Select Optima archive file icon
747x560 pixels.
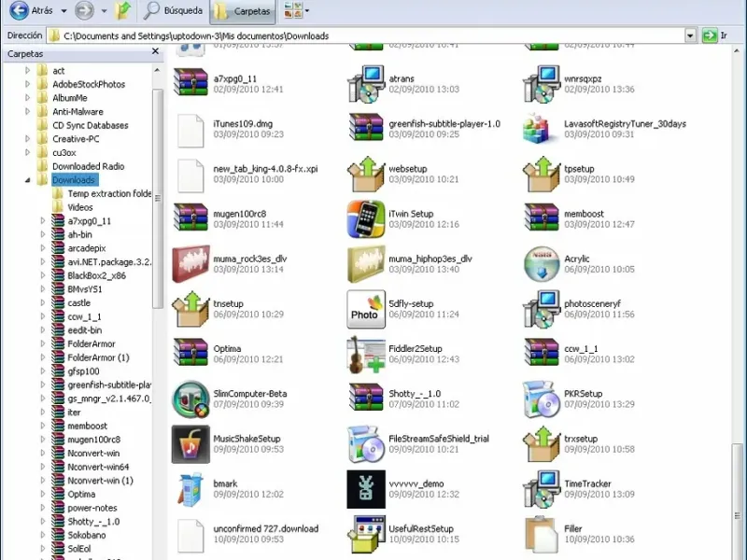tap(190, 353)
